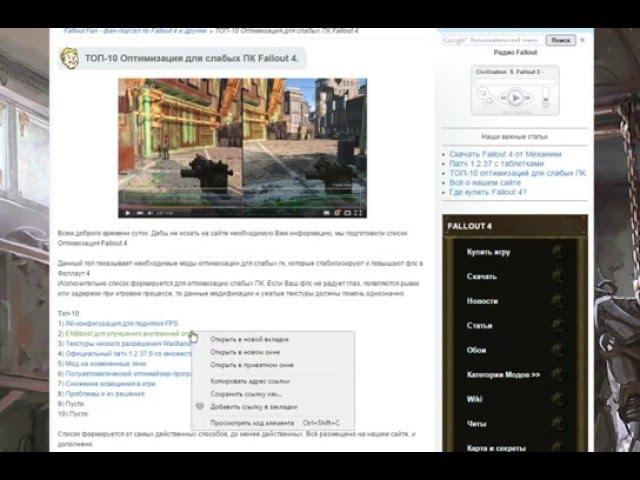Viewport: 640px width, 480px height.
Task: Click the Поиск search button
Action: (560, 40)
